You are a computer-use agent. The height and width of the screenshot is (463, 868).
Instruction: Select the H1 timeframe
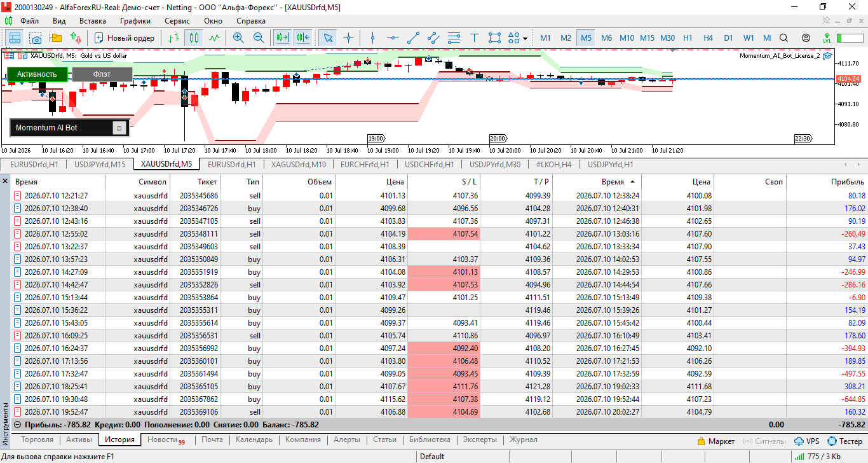[688, 38]
